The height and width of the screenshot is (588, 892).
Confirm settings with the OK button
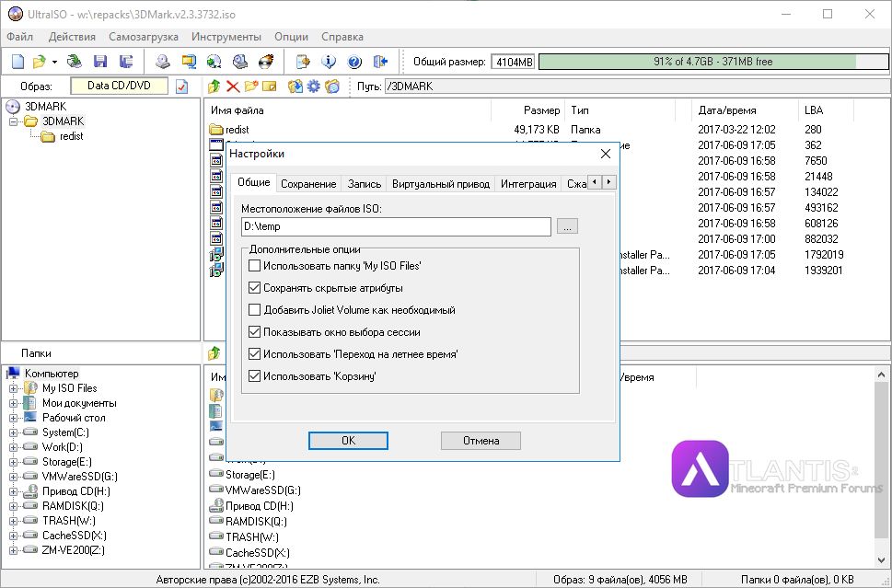click(348, 441)
